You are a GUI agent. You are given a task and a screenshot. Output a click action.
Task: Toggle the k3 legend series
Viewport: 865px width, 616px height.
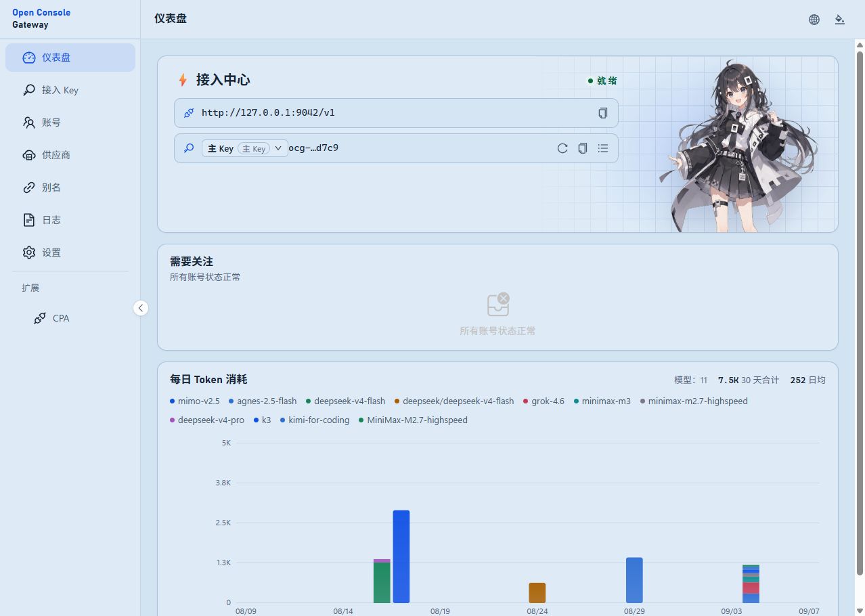click(x=262, y=420)
